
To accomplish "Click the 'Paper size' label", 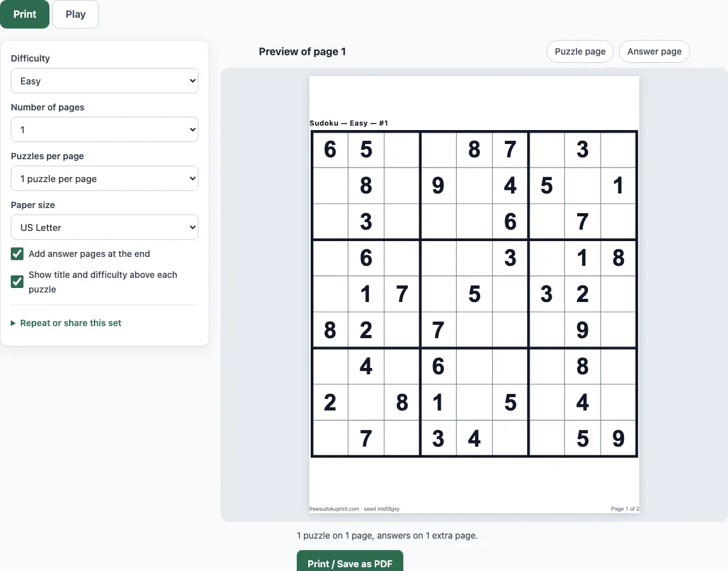I will [33, 205].
